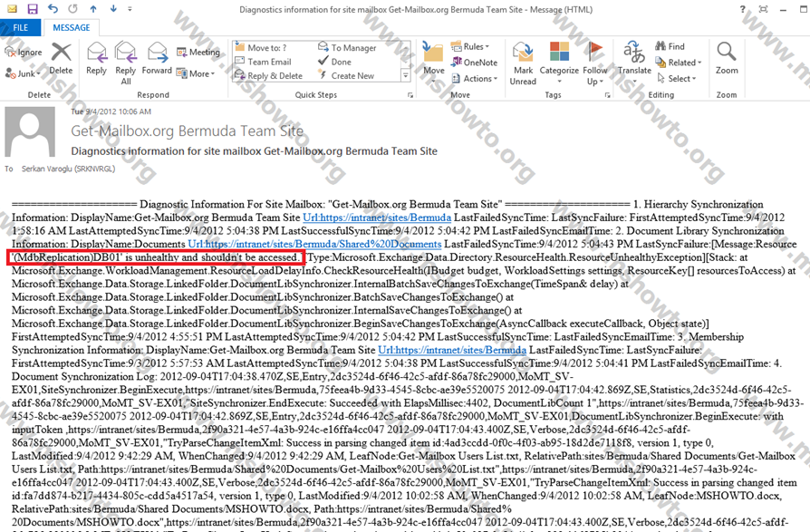810x532 pixels.
Task: Expand the More respond options dropdown
Action: click(x=196, y=73)
